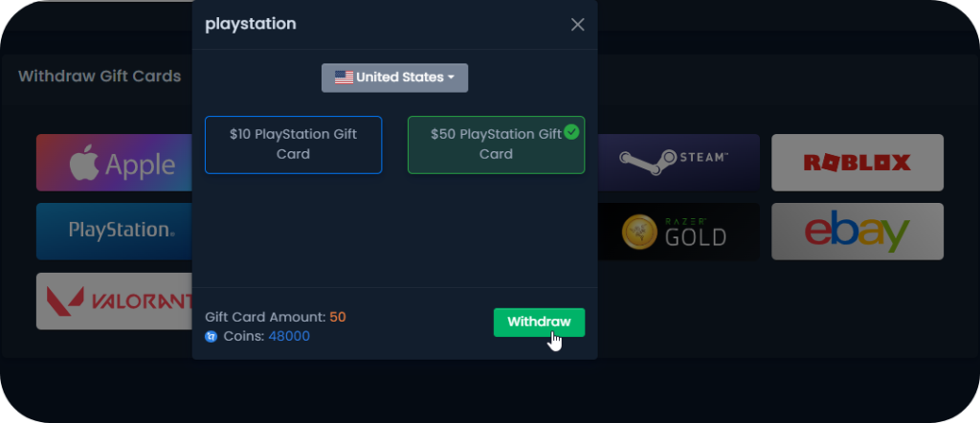This screenshot has width=980, height=423.
Task: Click the Gift Card Amount value 50
Action: (338, 317)
